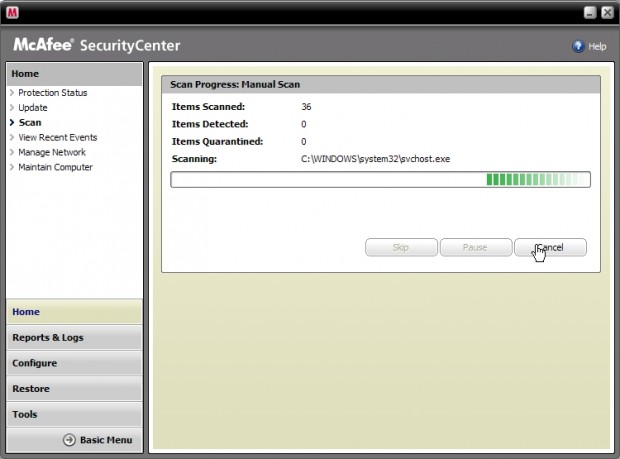Image resolution: width=620 pixels, height=459 pixels.
Task: Open the Configure menu
Action: 74,363
